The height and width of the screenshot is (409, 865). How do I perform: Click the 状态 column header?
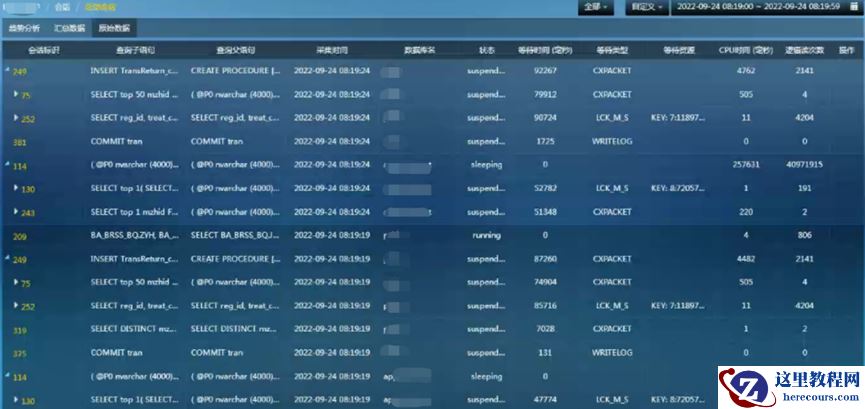[487, 50]
